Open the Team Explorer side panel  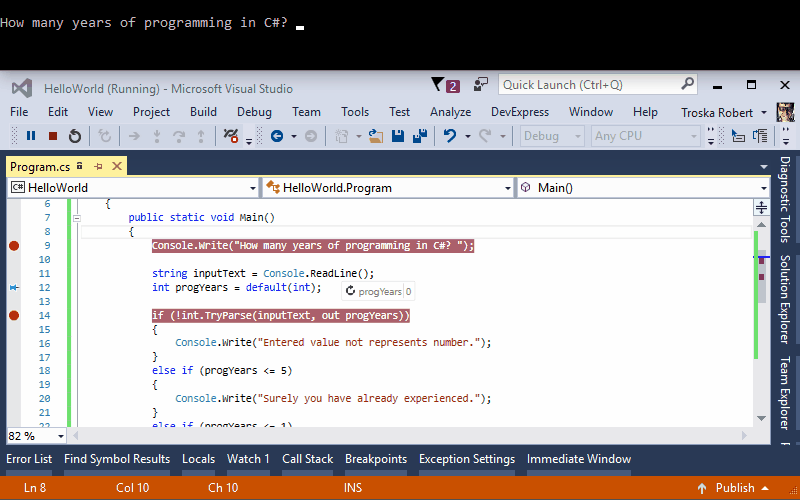click(785, 393)
